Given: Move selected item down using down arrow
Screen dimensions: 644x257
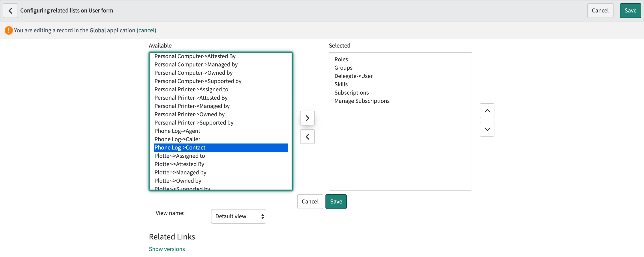Looking at the screenshot, I should pos(487,129).
